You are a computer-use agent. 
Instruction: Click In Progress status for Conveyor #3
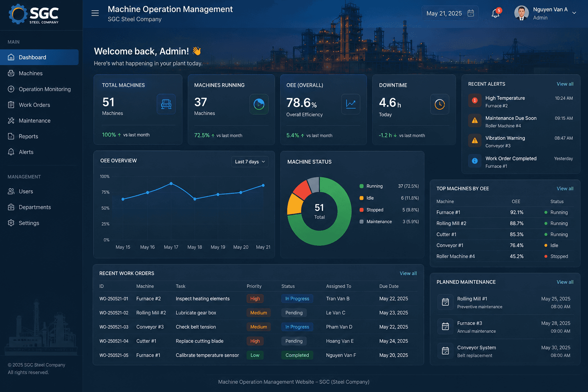click(297, 327)
